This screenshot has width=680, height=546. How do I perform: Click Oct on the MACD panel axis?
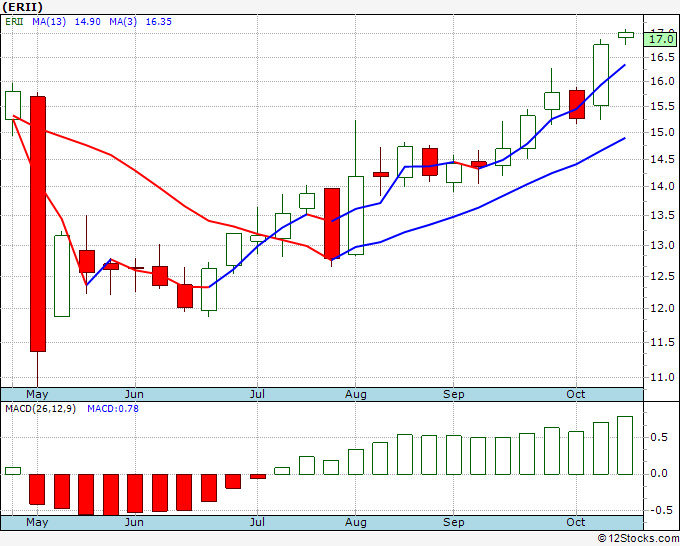576,523
